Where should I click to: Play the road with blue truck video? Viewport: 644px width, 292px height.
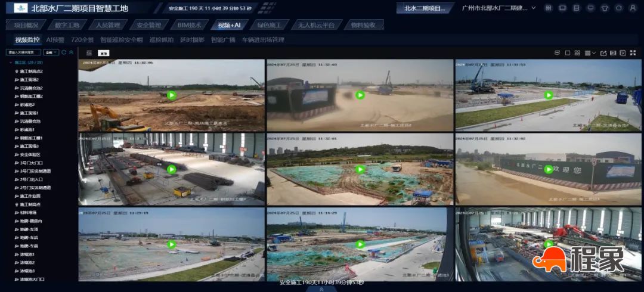point(549,95)
